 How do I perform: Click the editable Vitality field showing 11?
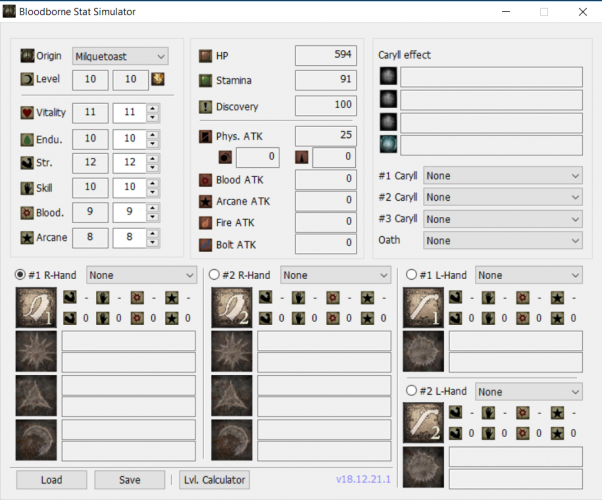tap(130, 113)
